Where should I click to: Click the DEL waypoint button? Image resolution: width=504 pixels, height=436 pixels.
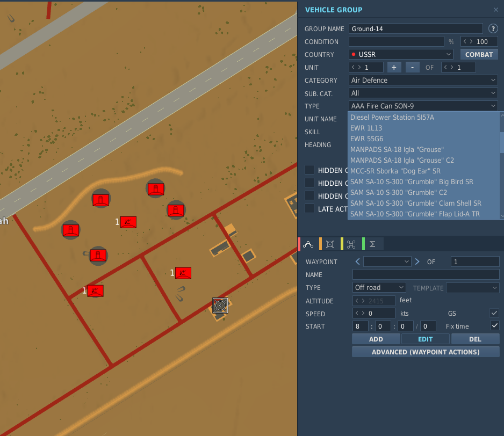tap(475, 339)
